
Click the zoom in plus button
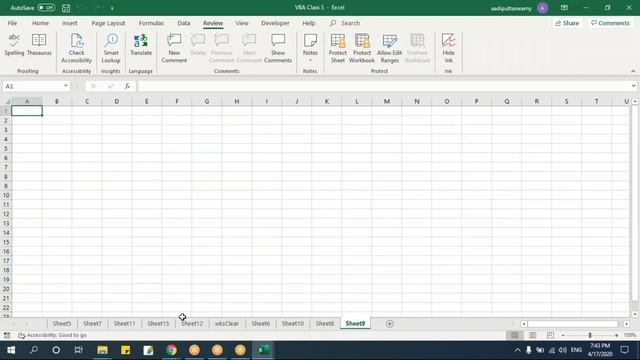pos(616,335)
